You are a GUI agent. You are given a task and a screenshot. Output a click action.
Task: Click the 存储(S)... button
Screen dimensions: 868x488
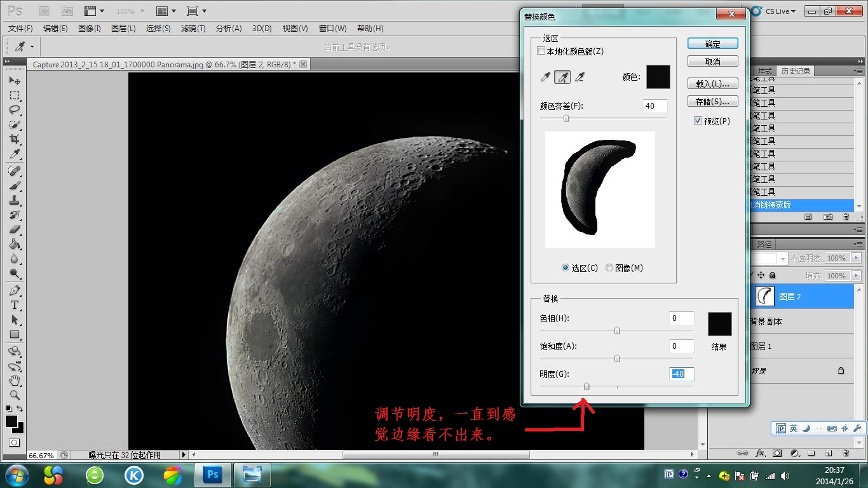coord(713,102)
